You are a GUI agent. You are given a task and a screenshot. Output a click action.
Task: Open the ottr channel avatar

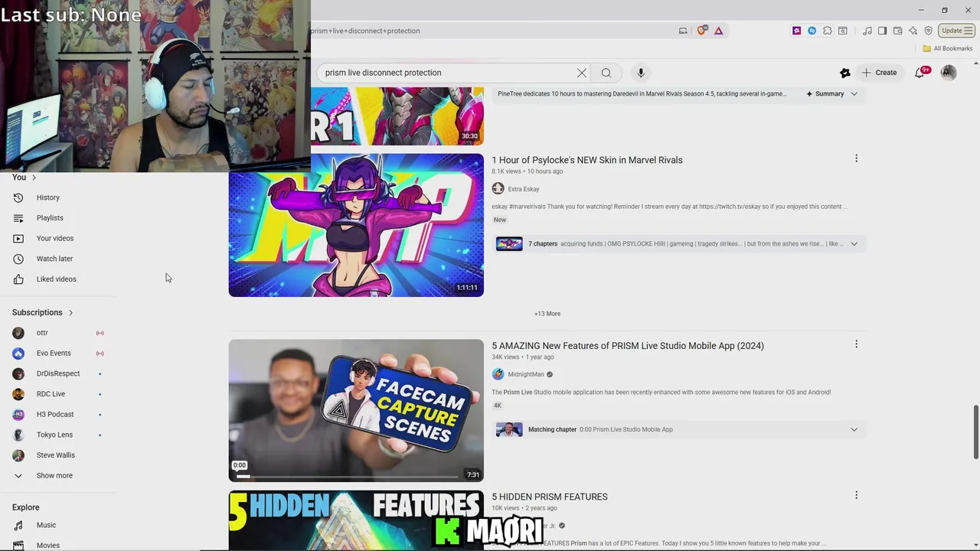point(18,333)
